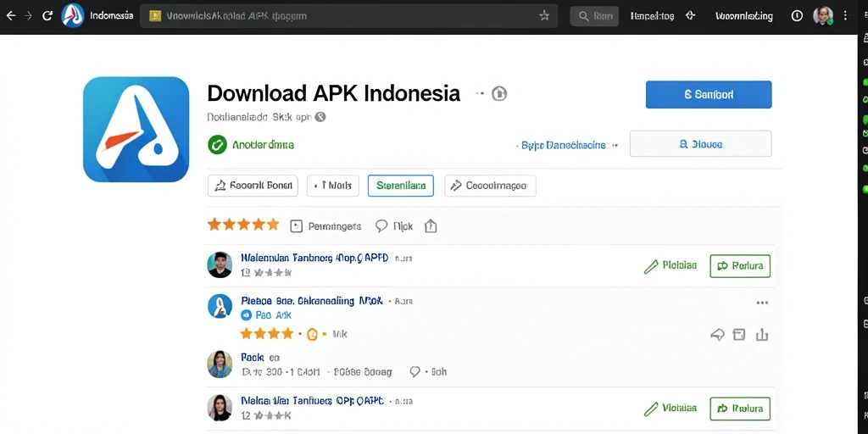868x434 pixels.
Task: Open the three-dot more menu on second review
Action: (762, 303)
